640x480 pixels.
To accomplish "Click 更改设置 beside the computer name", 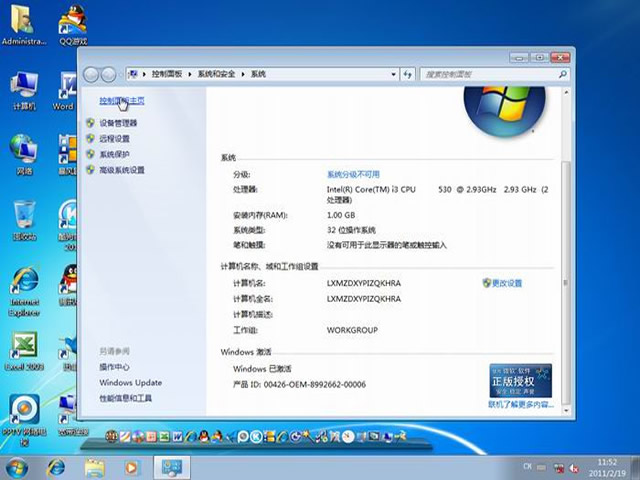I will pyautogui.click(x=506, y=284).
